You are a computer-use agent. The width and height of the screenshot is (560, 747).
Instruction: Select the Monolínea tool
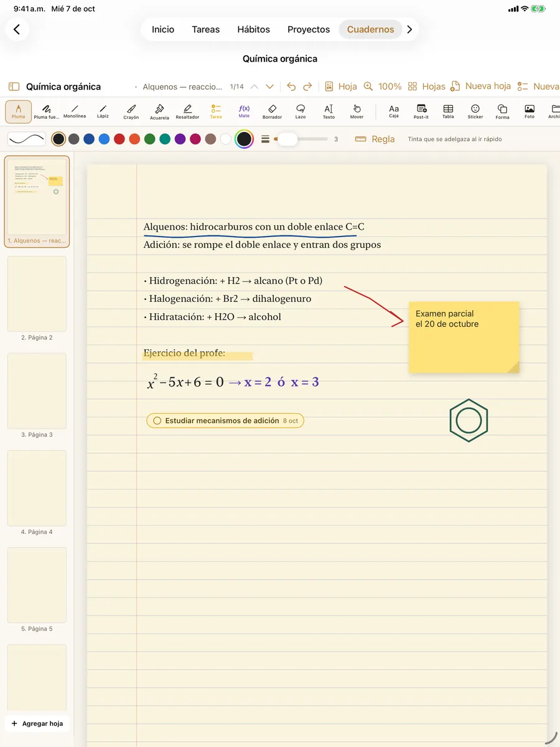pyautogui.click(x=75, y=111)
